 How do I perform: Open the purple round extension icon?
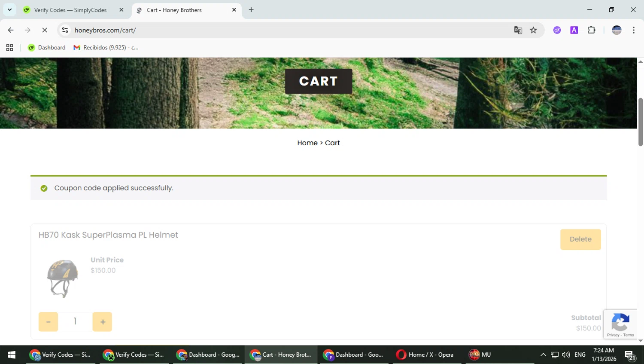tap(557, 30)
